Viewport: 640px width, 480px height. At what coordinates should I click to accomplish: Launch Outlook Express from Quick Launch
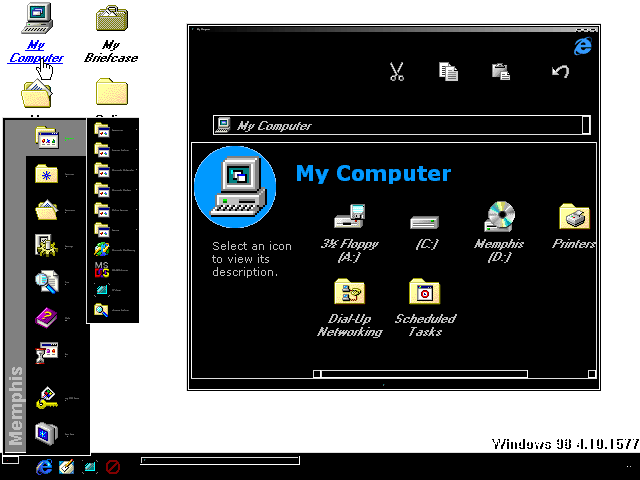click(67, 467)
